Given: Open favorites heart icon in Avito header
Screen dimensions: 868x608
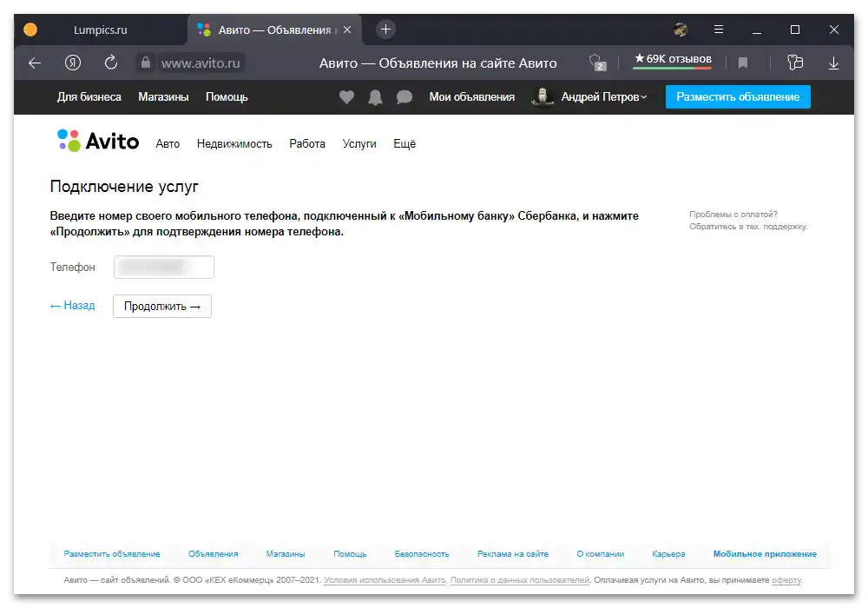Looking at the screenshot, I should click(346, 97).
